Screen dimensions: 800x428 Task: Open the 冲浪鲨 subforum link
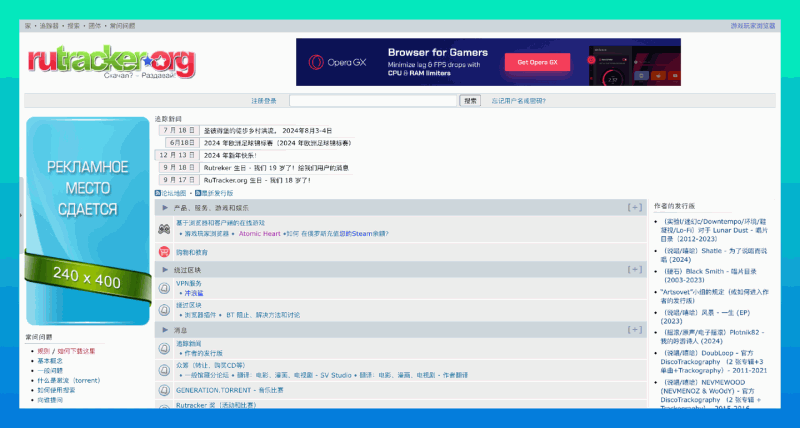click(x=194, y=293)
